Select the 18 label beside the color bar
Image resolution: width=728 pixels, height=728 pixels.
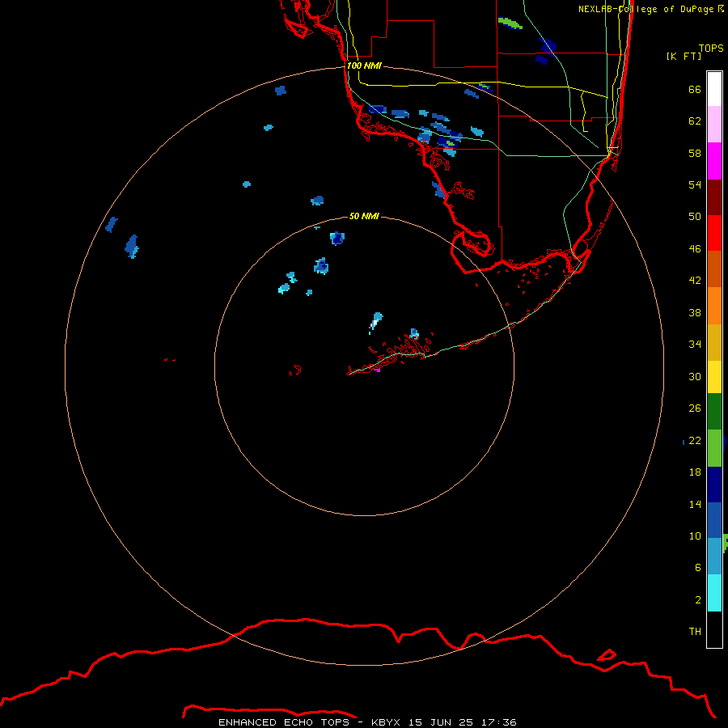coord(695,472)
